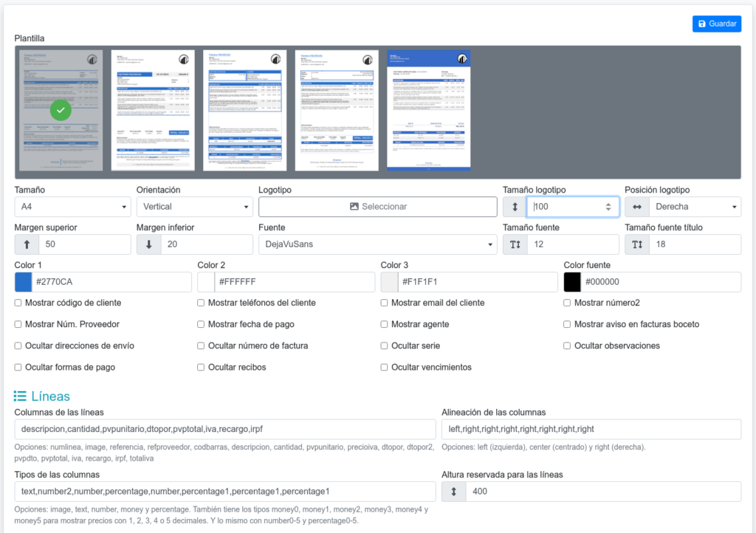Image resolution: width=756 pixels, height=533 pixels.
Task: Check Mostrar aviso en facturas boceto
Action: tap(568, 324)
